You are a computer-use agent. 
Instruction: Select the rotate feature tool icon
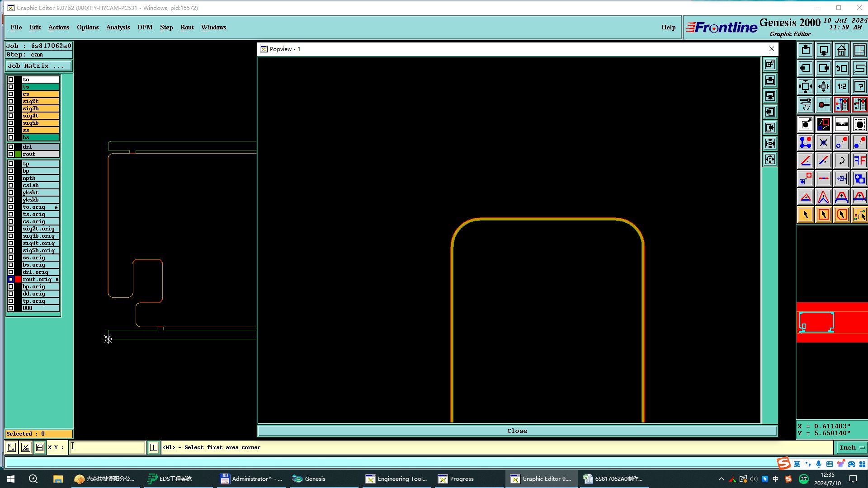(841, 160)
